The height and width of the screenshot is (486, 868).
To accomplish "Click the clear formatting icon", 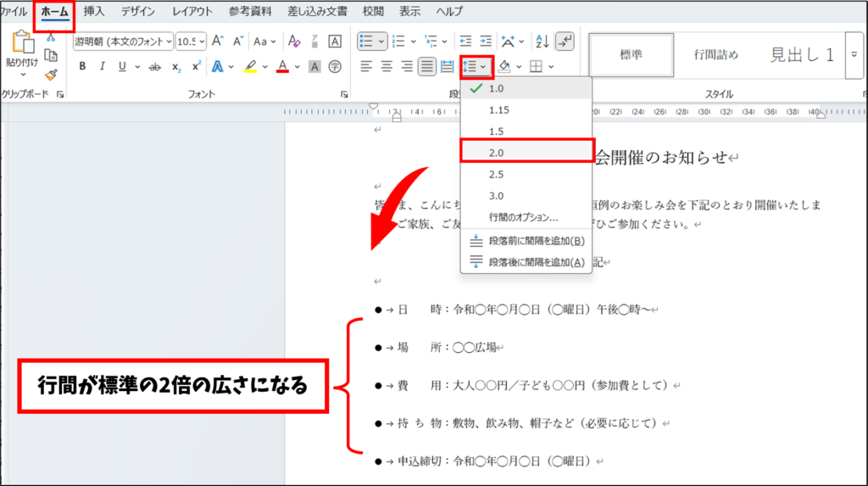I will tap(294, 41).
